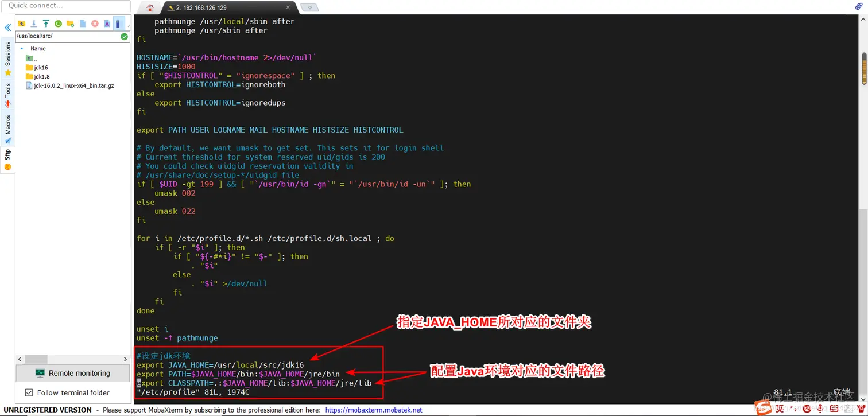868x416 pixels.
Task: Click the 'unset i' line
Action: click(152, 329)
